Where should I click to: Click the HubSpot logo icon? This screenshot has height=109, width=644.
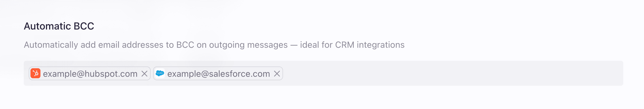point(35,73)
